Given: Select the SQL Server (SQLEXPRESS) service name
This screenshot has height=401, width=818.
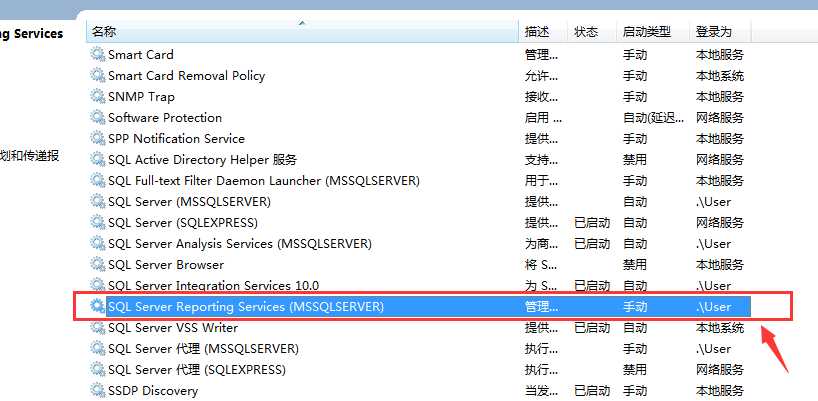Looking at the screenshot, I should point(183,223).
